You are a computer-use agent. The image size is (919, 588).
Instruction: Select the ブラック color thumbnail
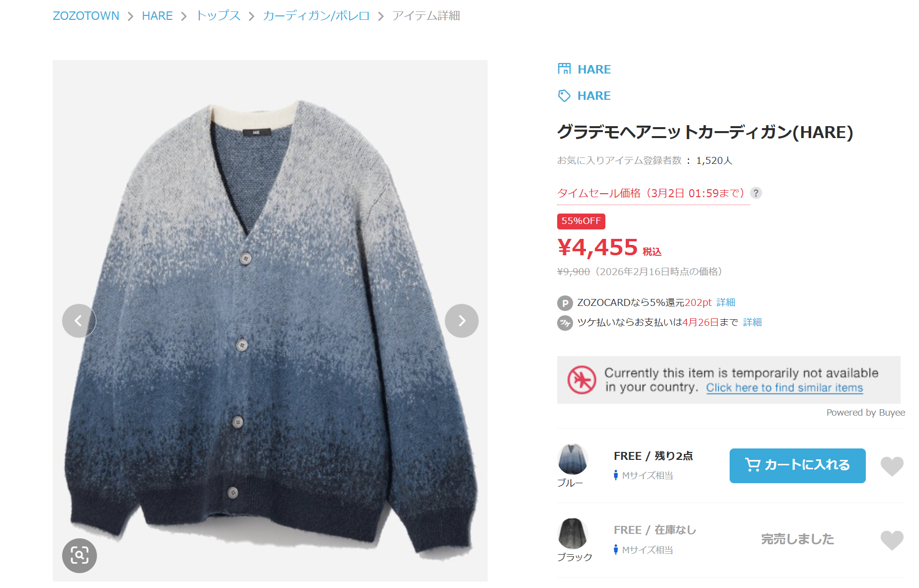point(573,533)
